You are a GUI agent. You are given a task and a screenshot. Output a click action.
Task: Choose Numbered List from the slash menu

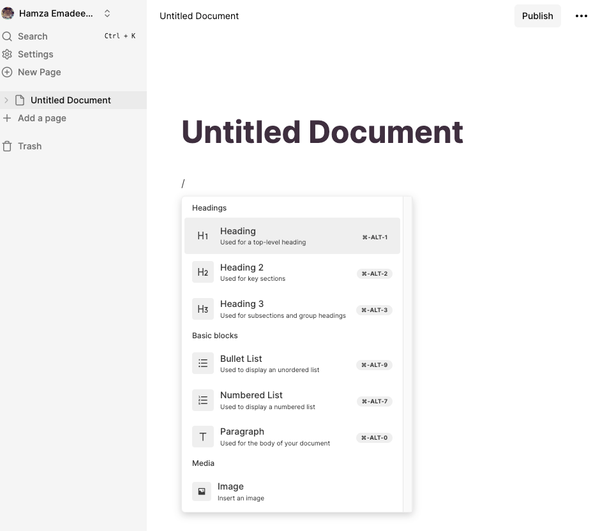292,400
